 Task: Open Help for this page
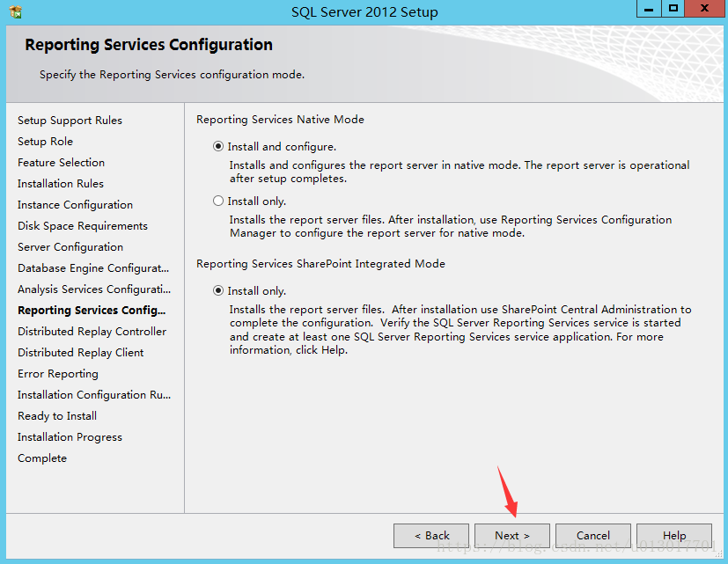point(674,536)
